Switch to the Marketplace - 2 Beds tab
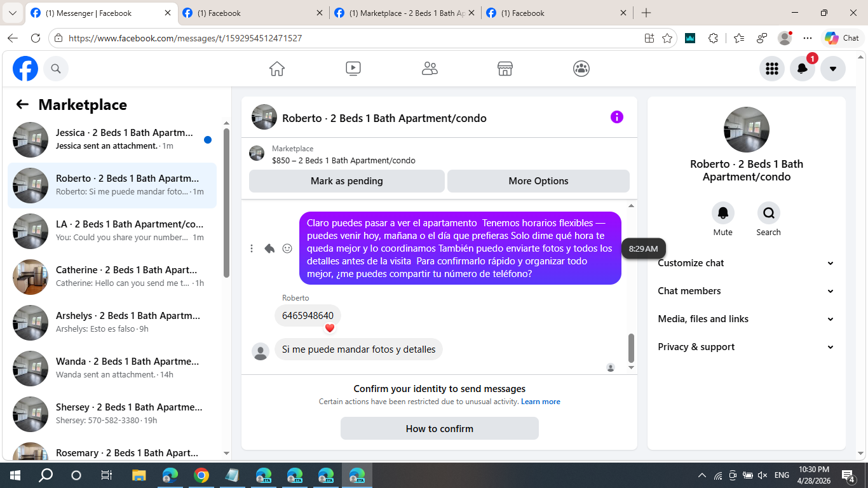The height and width of the screenshot is (488, 868). pyautogui.click(x=405, y=13)
